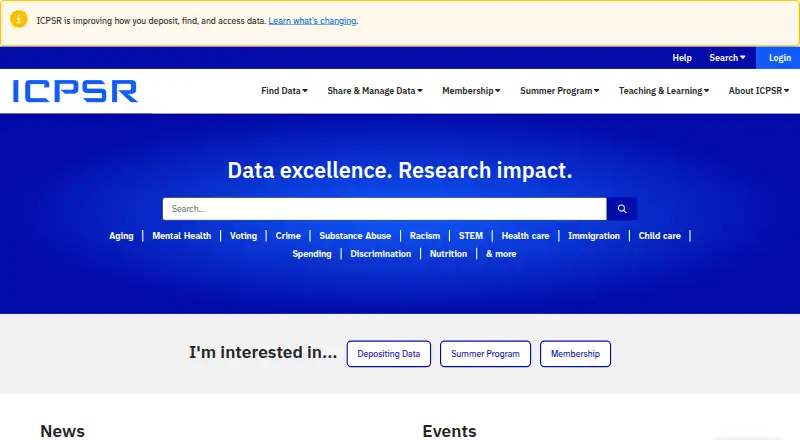The width and height of the screenshot is (800, 440).
Task: Open the Substance Abuse topic
Action: pos(355,236)
